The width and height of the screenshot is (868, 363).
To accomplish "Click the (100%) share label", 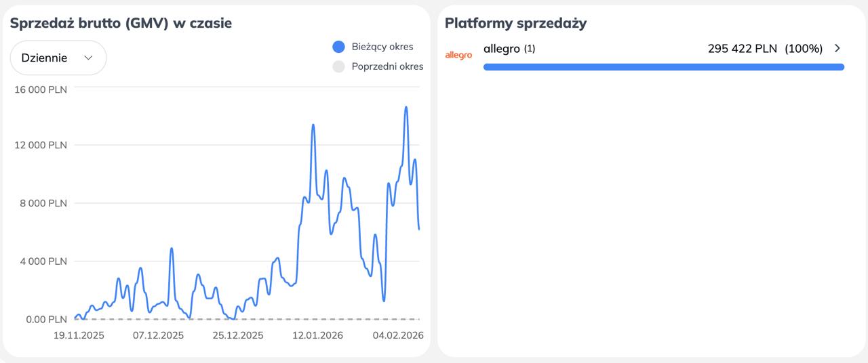I will point(804,49).
